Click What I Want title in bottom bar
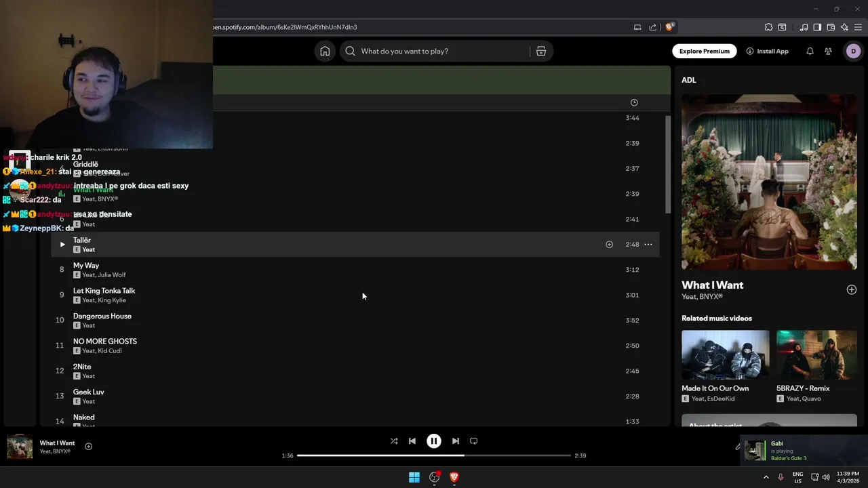This screenshot has height=488, width=868. [57, 443]
